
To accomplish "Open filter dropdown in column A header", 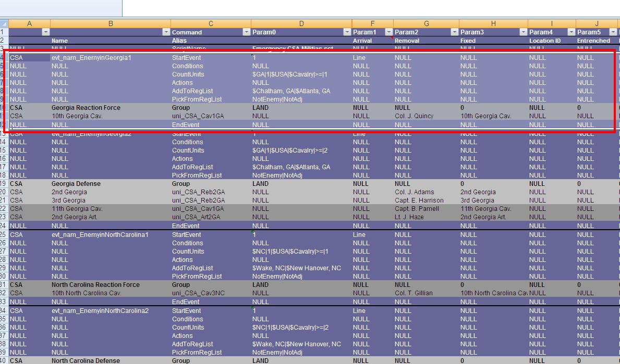I will click(x=45, y=32).
